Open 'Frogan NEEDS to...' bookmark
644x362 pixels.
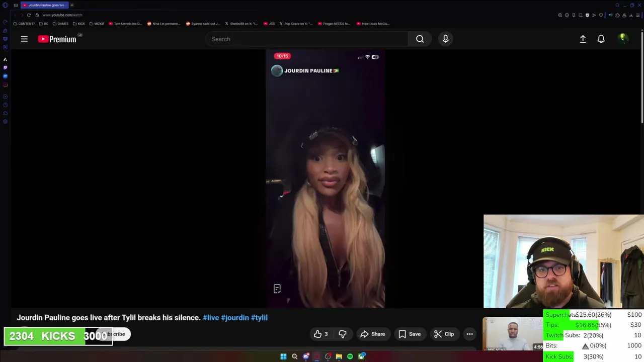point(334,24)
